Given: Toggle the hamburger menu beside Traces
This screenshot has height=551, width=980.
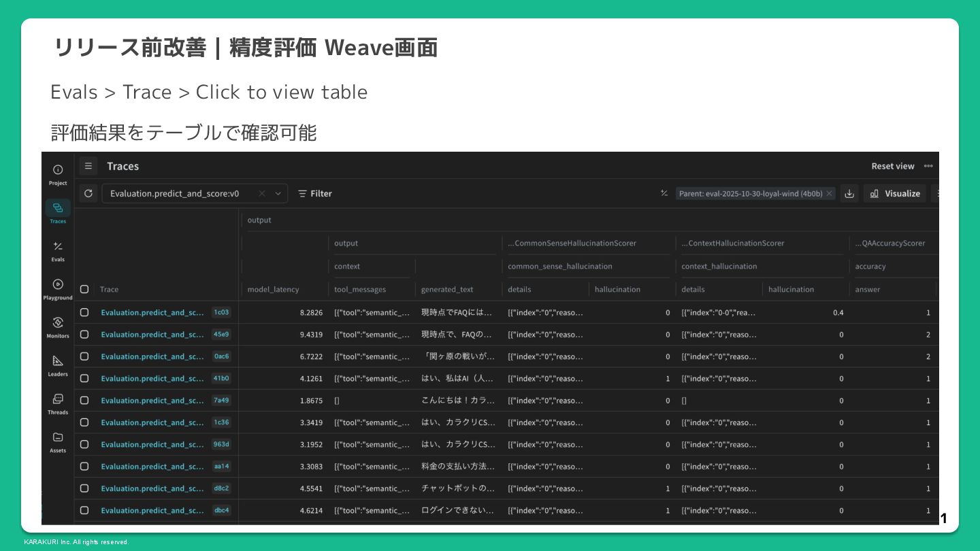Looking at the screenshot, I should point(88,166).
